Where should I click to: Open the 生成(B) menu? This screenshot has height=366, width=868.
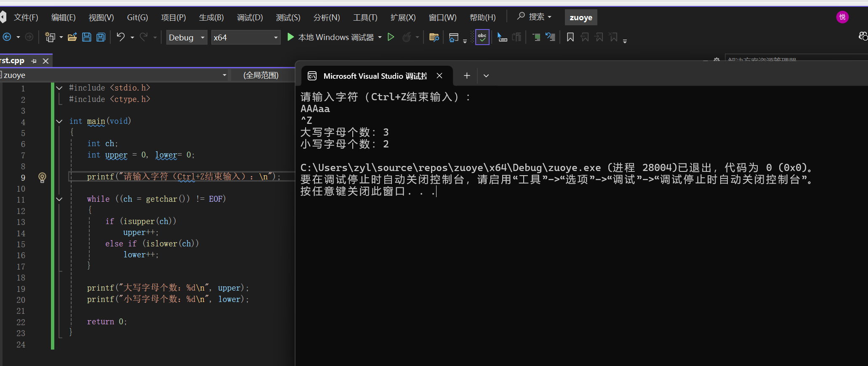click(x=211, y=17)
